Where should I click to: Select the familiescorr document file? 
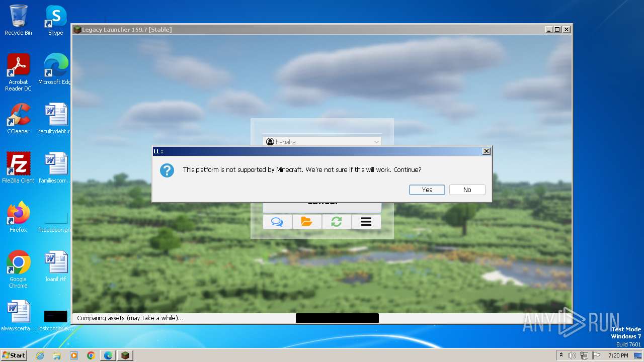coord(55,168)
